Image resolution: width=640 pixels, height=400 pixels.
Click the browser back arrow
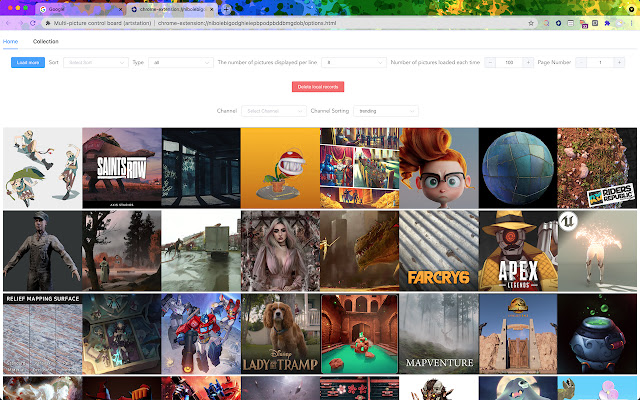[8, 23]
